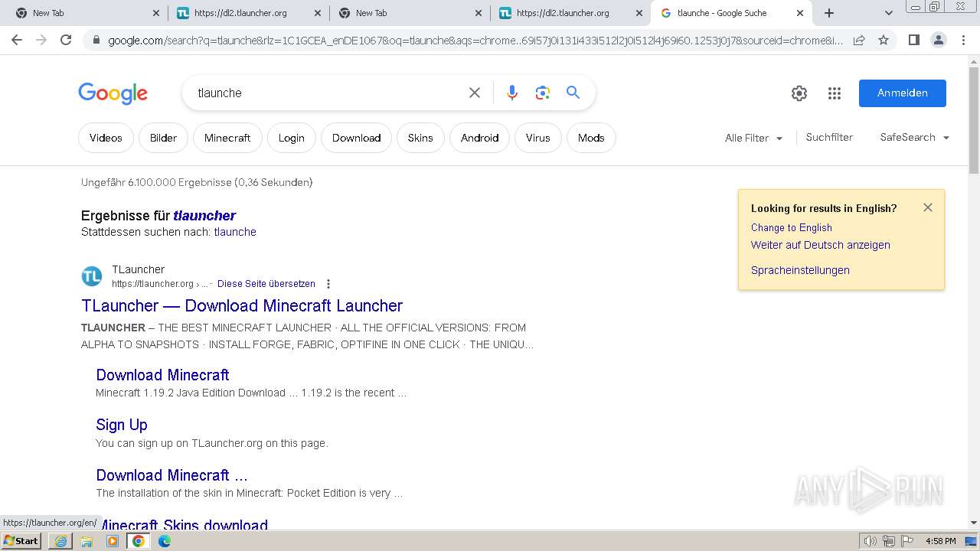Click the volume speaker tray icon

[871, 541]
